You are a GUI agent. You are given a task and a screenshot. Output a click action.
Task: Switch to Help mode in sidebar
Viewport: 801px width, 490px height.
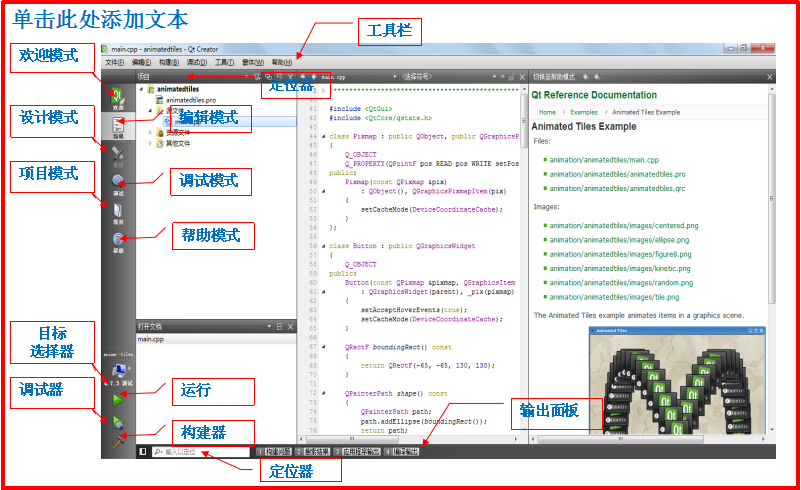click(118, 242)
